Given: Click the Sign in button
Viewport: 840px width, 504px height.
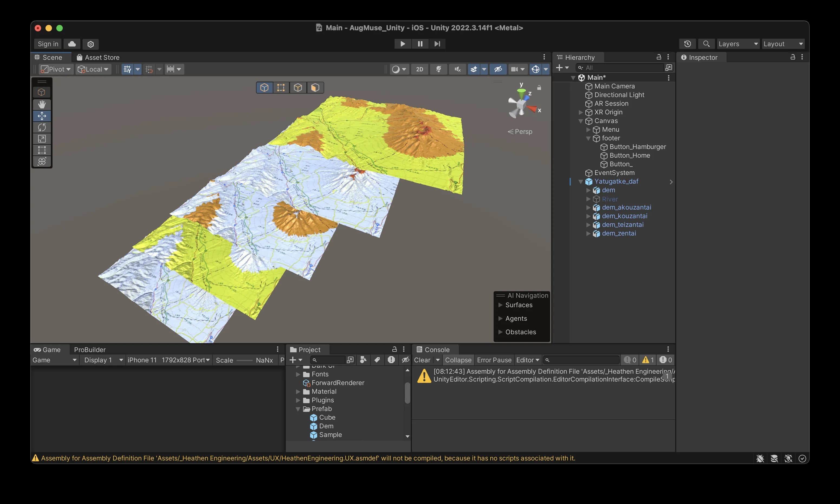Looking at the screenshot, I should (x=48, y=44).
